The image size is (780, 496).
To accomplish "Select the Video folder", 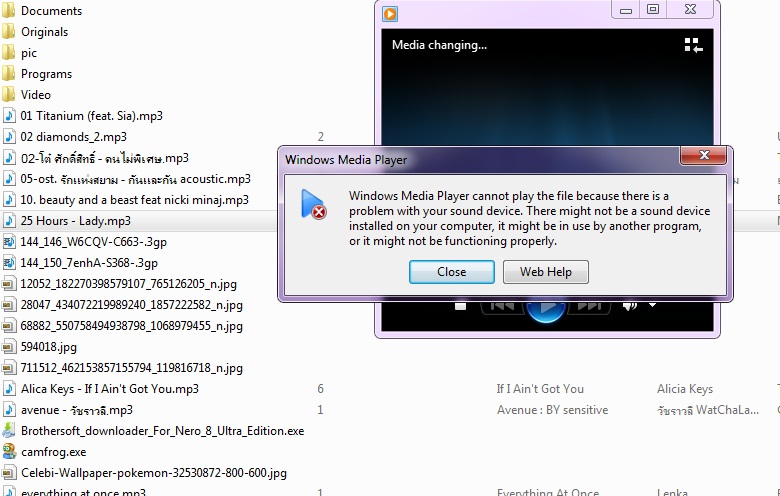I will [8, 95].
